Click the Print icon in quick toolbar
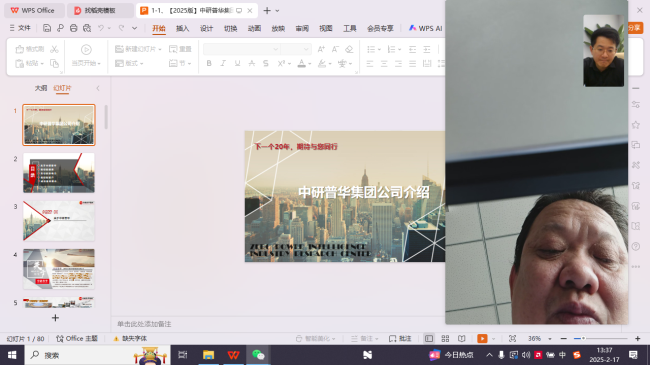Screen dimensions: 650x365 click(x=73, y=28)
